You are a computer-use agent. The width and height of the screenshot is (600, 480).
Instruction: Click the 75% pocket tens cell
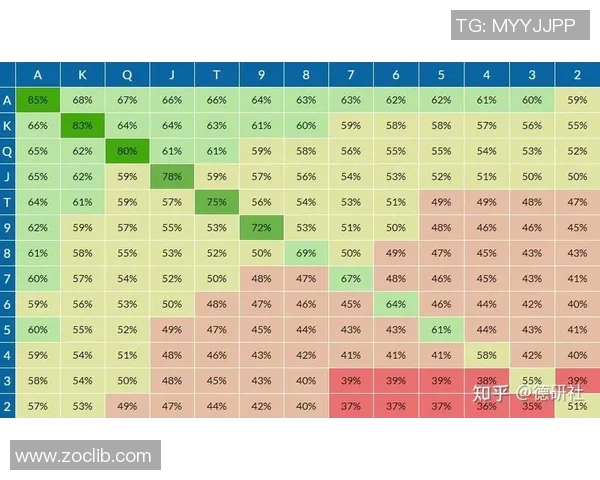(x=216, y=202)
